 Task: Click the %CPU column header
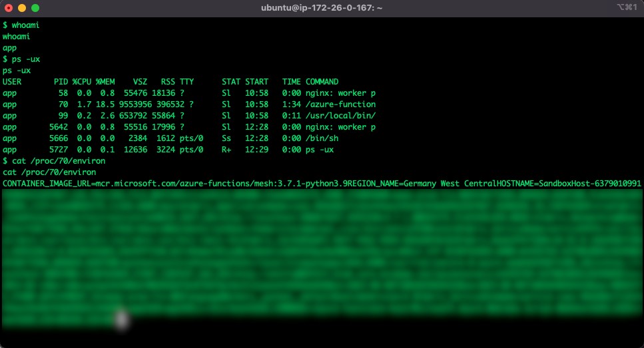tap(81, 82)
